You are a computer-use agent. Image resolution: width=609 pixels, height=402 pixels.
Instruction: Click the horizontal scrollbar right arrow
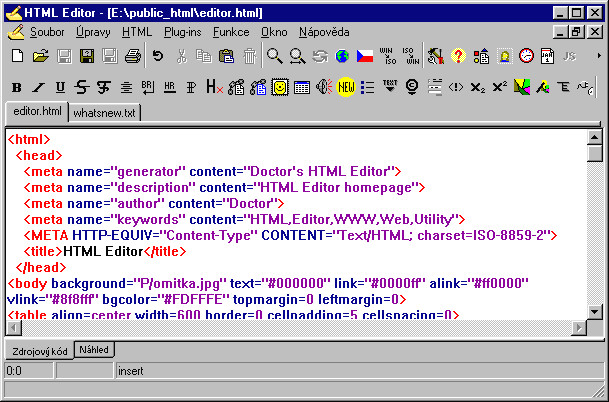pos(579,328)
